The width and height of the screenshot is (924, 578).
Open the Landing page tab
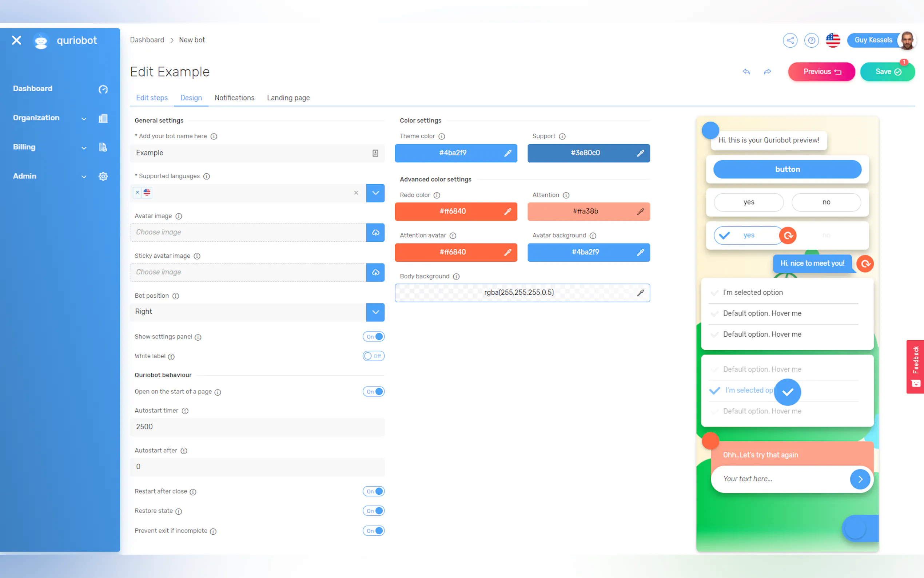coord(288,98)
